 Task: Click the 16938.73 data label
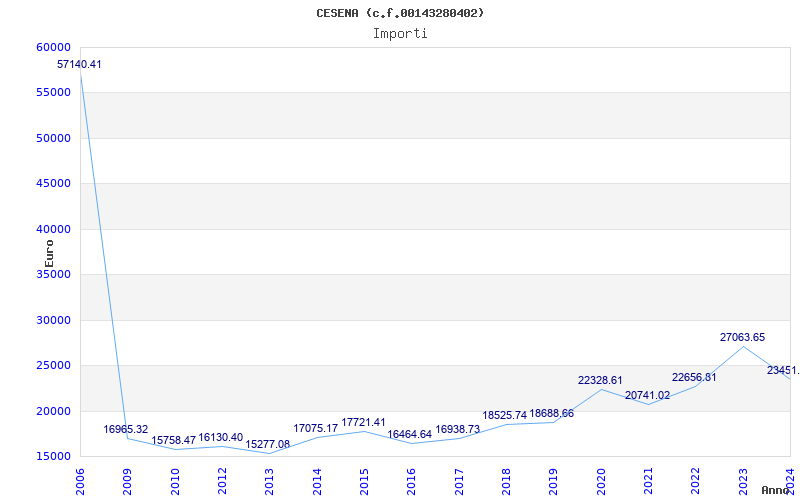(458, 429)
